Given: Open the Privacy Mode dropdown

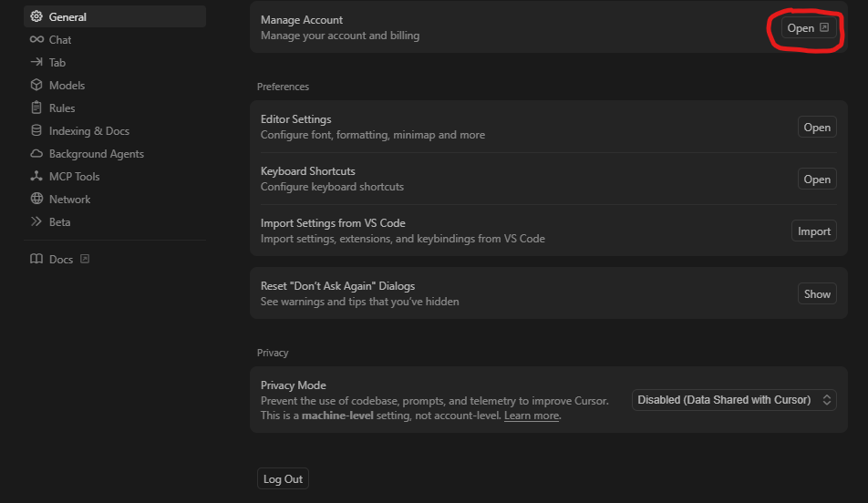Looking at the screenshot, I should 734,400.
